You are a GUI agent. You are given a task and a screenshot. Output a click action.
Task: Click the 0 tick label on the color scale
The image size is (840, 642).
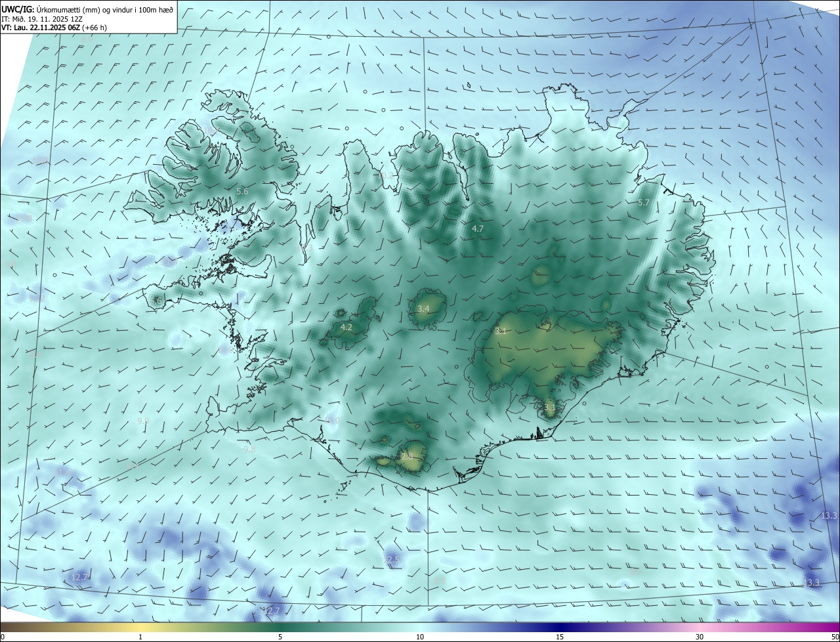3,637
